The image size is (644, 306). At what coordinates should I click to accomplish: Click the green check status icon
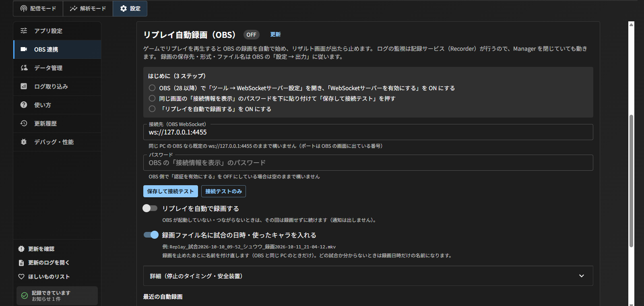tap(25, 296)
